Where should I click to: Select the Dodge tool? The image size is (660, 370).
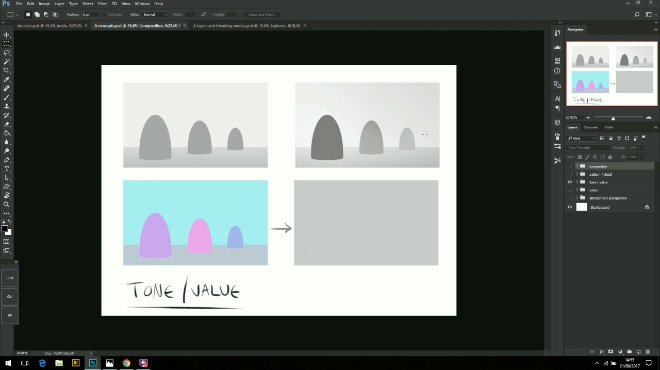7,151
